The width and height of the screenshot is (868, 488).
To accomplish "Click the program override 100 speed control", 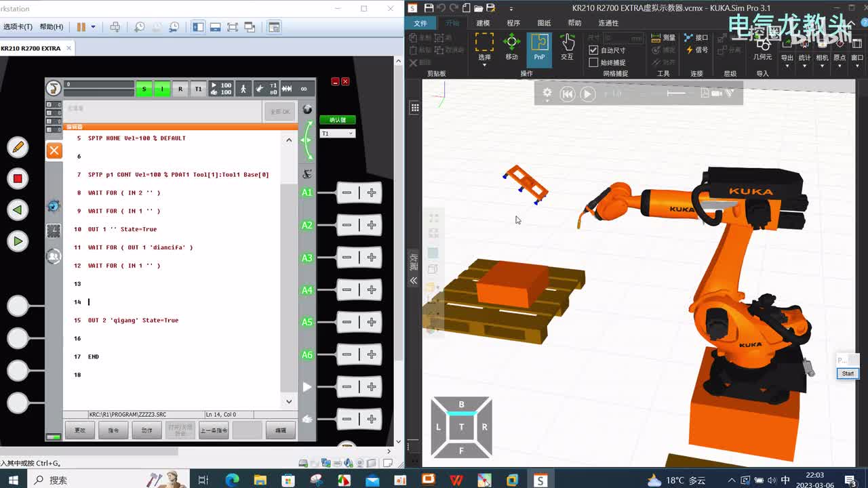I will click(221, 89).
